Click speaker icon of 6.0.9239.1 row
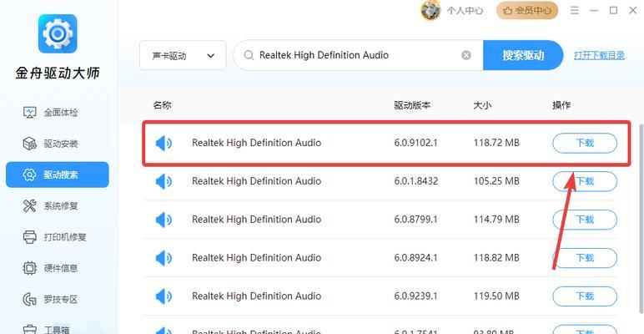Screen dimensions: 644x334 164,296
